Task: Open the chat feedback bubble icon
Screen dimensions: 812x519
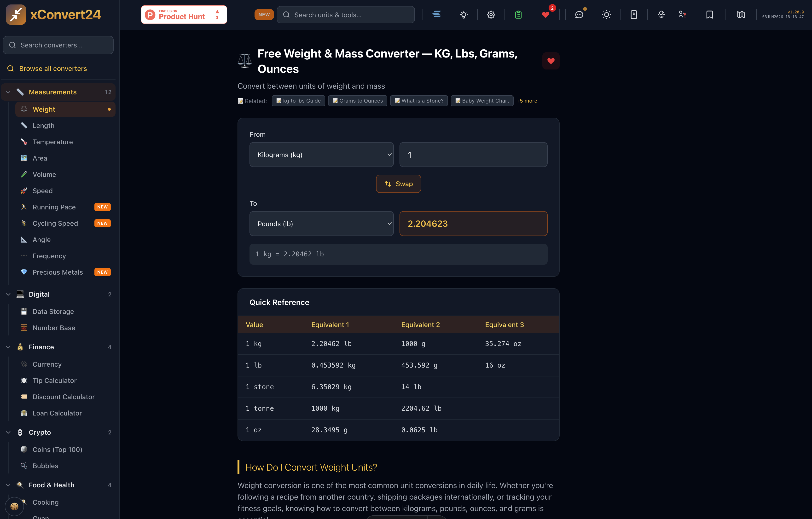Action: (x=579, y=15)
